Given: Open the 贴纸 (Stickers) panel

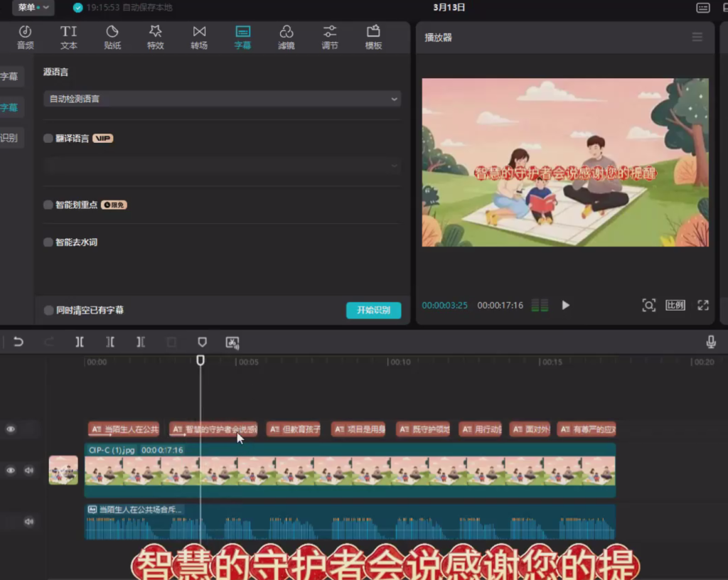Looking at the screenshot, I should click(112, 37).
